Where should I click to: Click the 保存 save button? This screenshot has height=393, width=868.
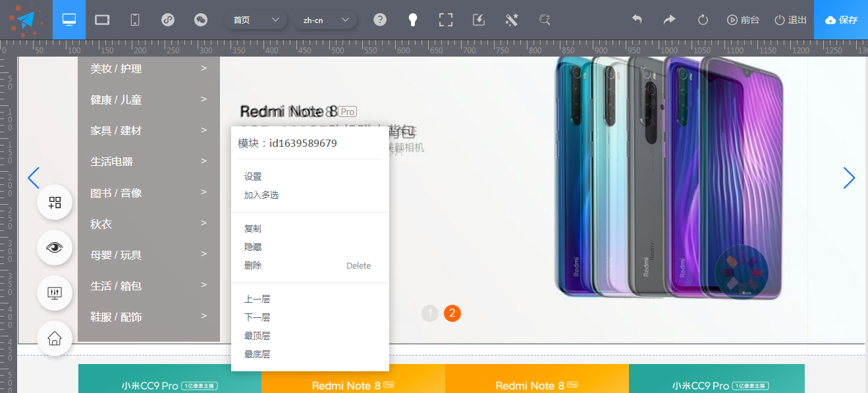[841, 20]
